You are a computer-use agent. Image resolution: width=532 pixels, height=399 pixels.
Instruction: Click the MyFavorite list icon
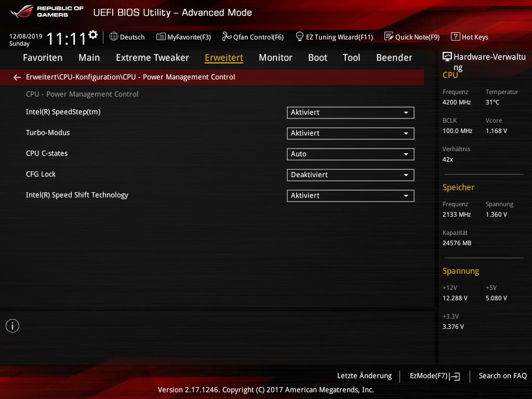[161, 37]
